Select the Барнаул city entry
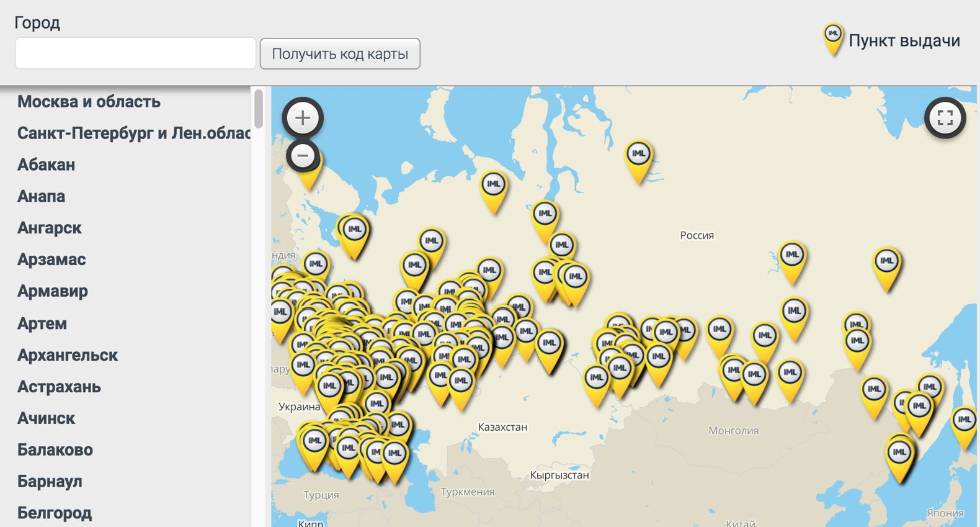 (x=50, y=482)
